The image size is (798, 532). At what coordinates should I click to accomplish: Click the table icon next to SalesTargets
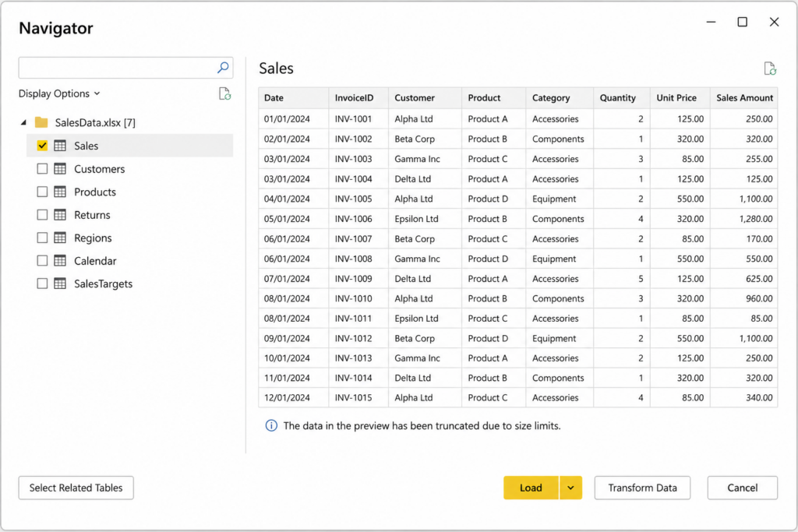click(x=60, y=284)
